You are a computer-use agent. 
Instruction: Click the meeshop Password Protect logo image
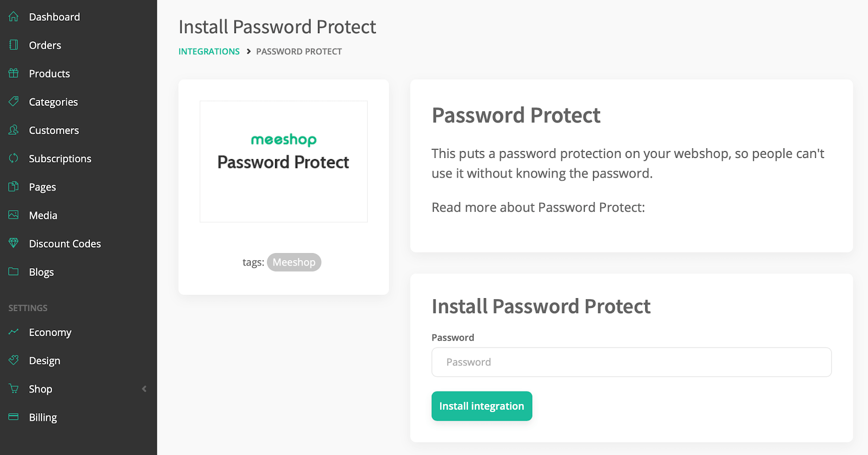coord(284,161)
